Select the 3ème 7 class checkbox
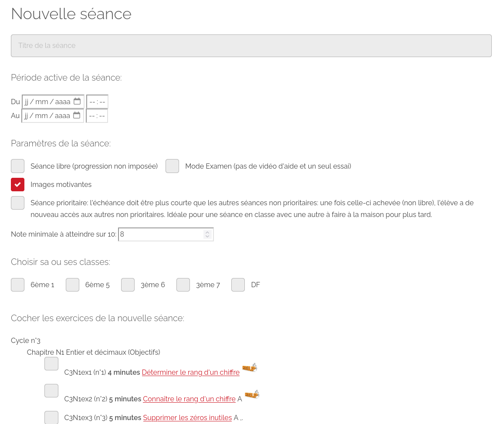Viewport: 504px width, 424px height. tap(183, 285)
